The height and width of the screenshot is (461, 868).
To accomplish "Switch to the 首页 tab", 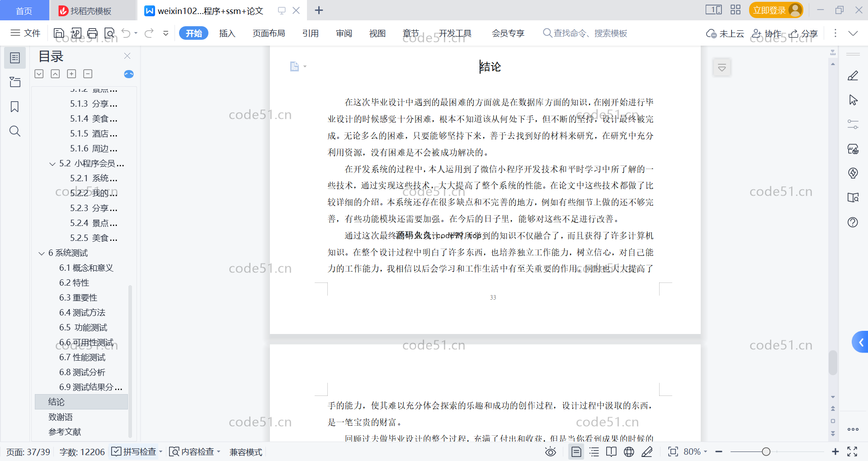I will pyautogui.click(x=24, y=10).
